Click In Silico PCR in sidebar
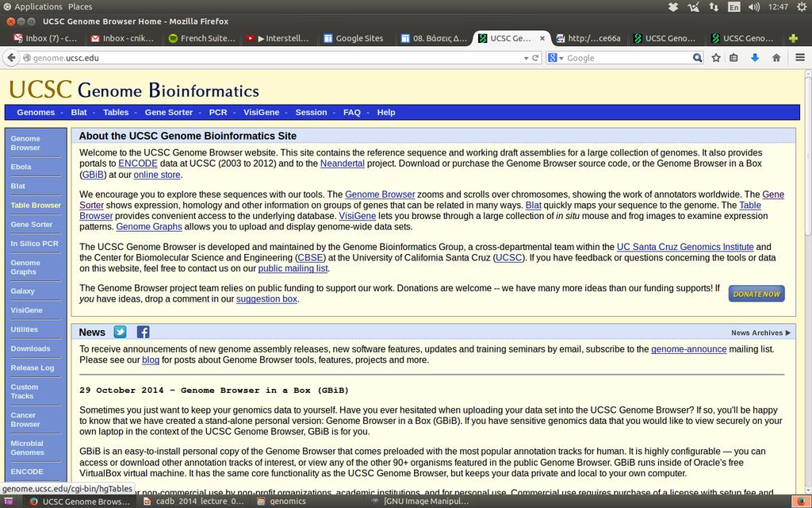Screen dimensions: 812x508 pyautogui.click(x=35, y=244)
